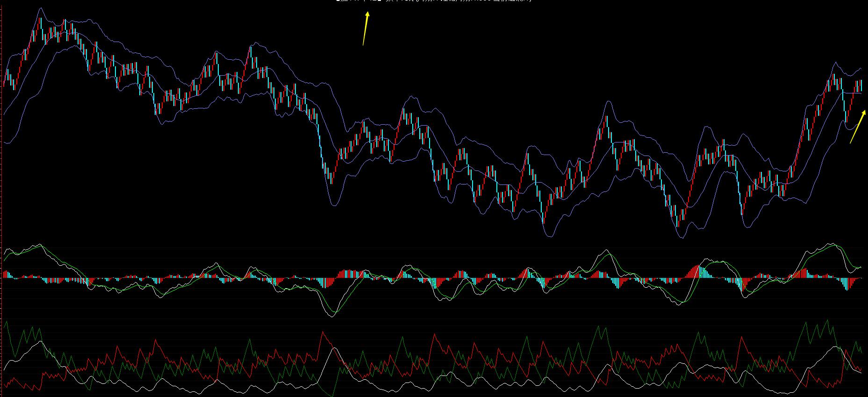Image resolution: width=868 pixels, height=397 pixels.
Task: Click the red line's tallest peak in bottom panel
Action: tap(323, 332)
